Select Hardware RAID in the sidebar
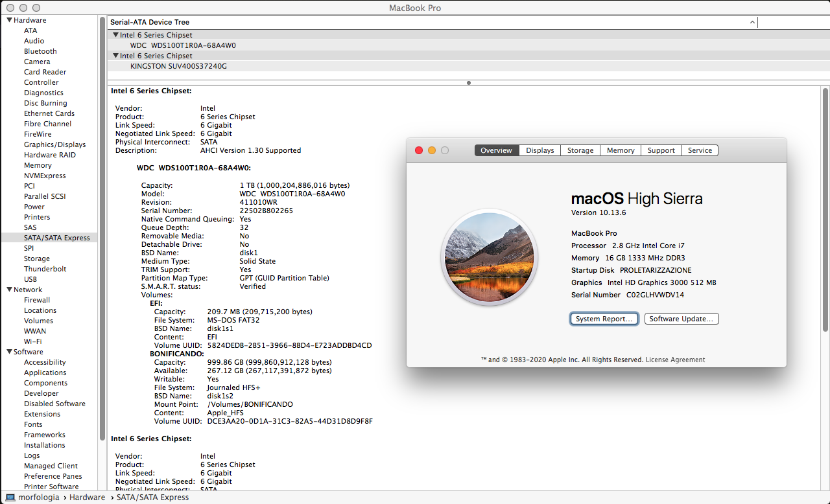This screenshot has height=504, width=830. pos(50,155)
